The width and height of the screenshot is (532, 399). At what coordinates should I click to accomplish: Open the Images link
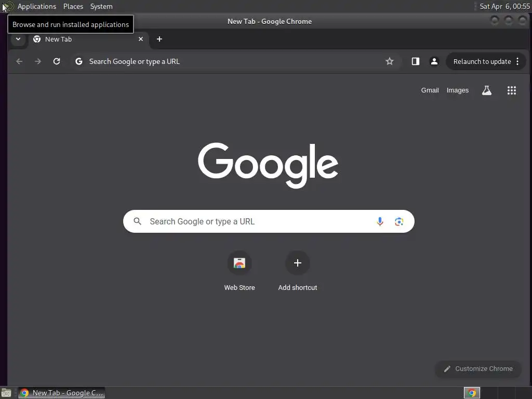coord(457,90)
